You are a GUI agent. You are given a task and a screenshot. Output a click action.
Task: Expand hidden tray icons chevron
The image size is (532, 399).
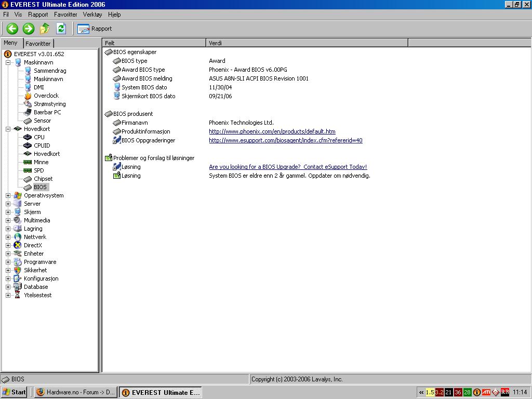point(421,392)
